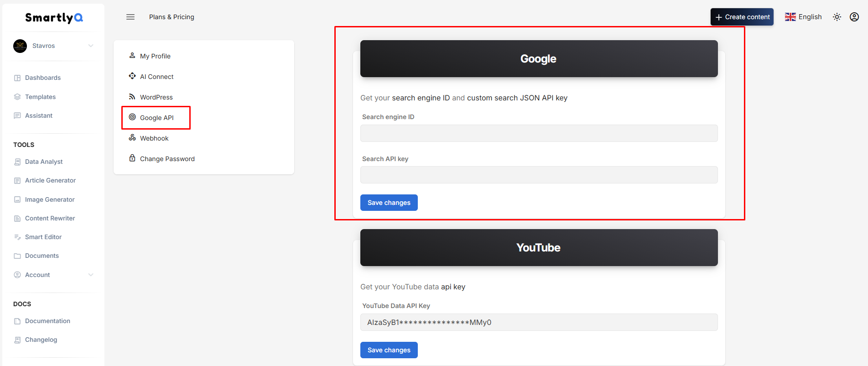Open the user account menu icon
Screen dimensions: 868x366
[x=854, y=17]
